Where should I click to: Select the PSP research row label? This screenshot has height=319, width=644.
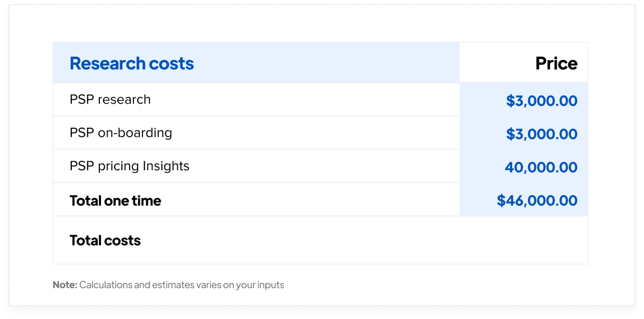coord(110,99)
